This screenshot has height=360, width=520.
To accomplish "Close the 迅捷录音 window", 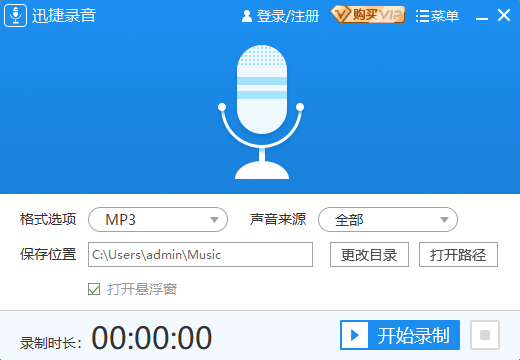I will click(x=504, y=15).
